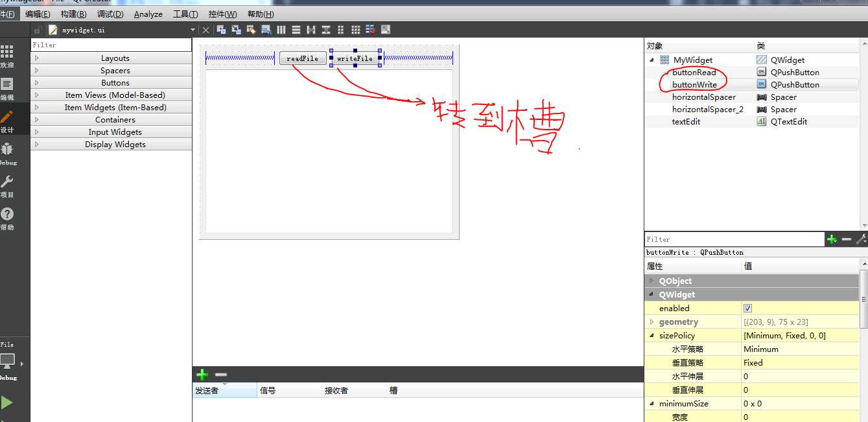Apply grid layout from toolbar

(x=356, y=30)
